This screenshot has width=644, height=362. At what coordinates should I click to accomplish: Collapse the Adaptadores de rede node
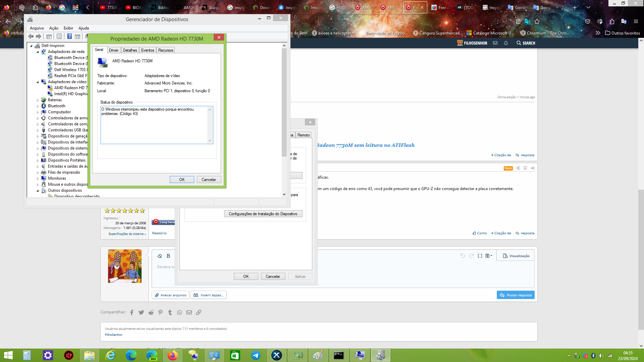(38, 52)
